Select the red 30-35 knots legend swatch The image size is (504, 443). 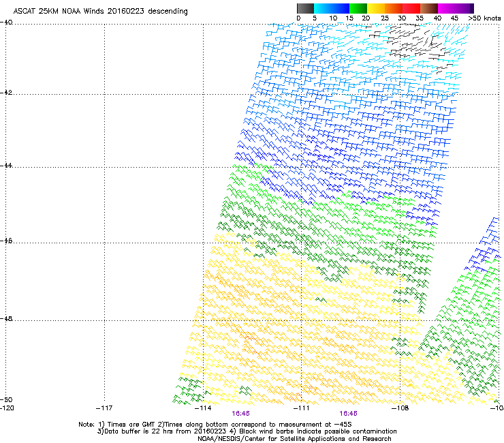pos(411,8)
